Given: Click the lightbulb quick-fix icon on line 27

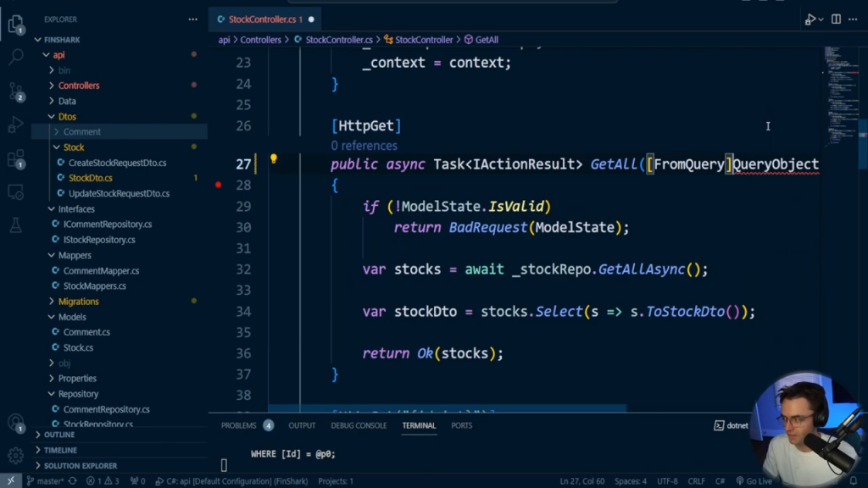Looking at the screenshot, I should (274, 159).
